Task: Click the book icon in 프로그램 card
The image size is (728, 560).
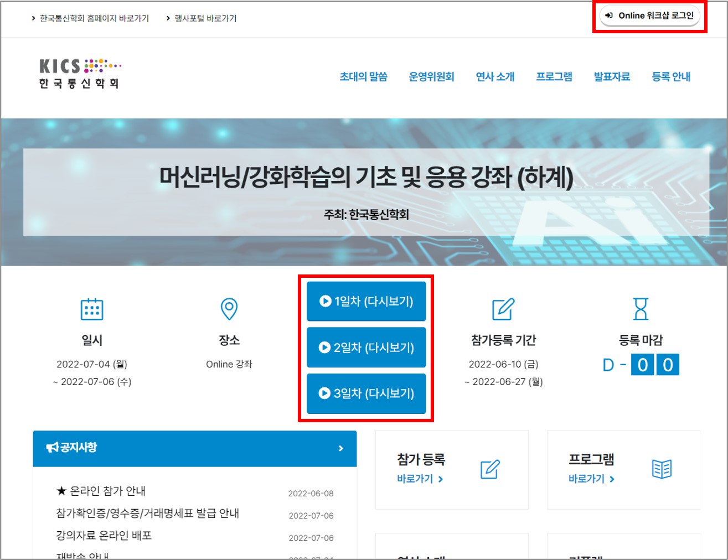Action: 662,469
